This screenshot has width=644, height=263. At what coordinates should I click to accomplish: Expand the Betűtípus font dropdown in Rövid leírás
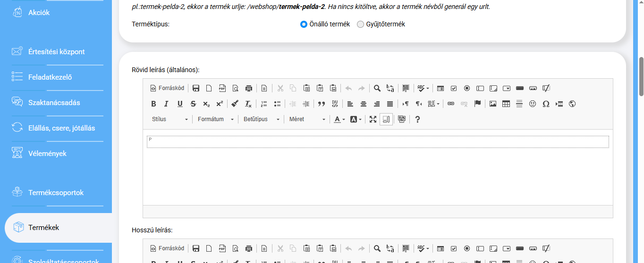tap(262, 119)
